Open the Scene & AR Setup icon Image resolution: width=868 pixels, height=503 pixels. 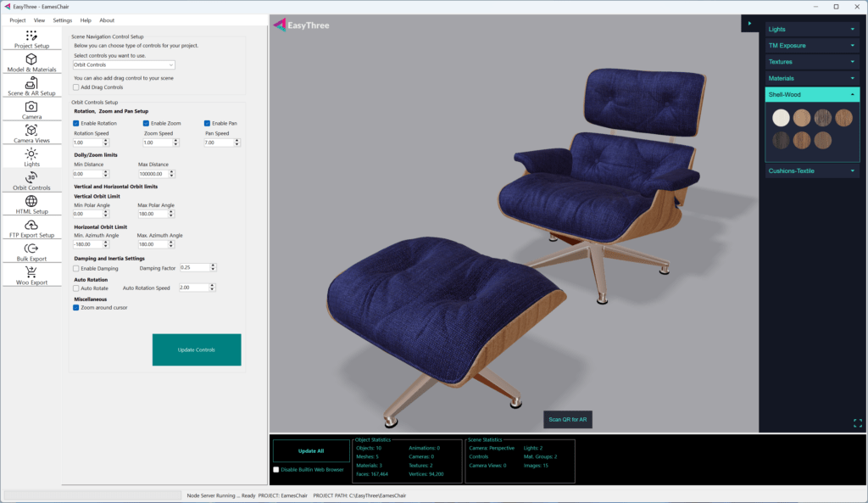[x=31, y=84]
